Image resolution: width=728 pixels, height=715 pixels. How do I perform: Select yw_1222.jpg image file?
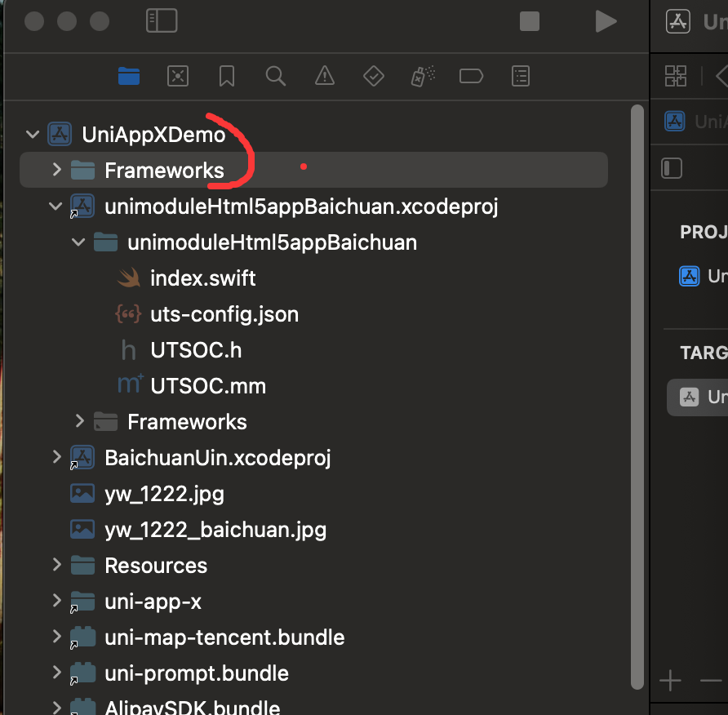coord(164,494)
